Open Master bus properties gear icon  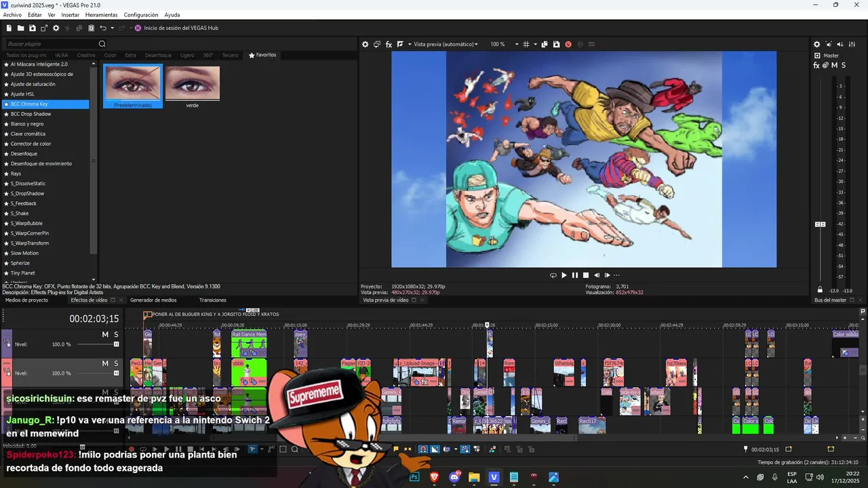[817, 44]
